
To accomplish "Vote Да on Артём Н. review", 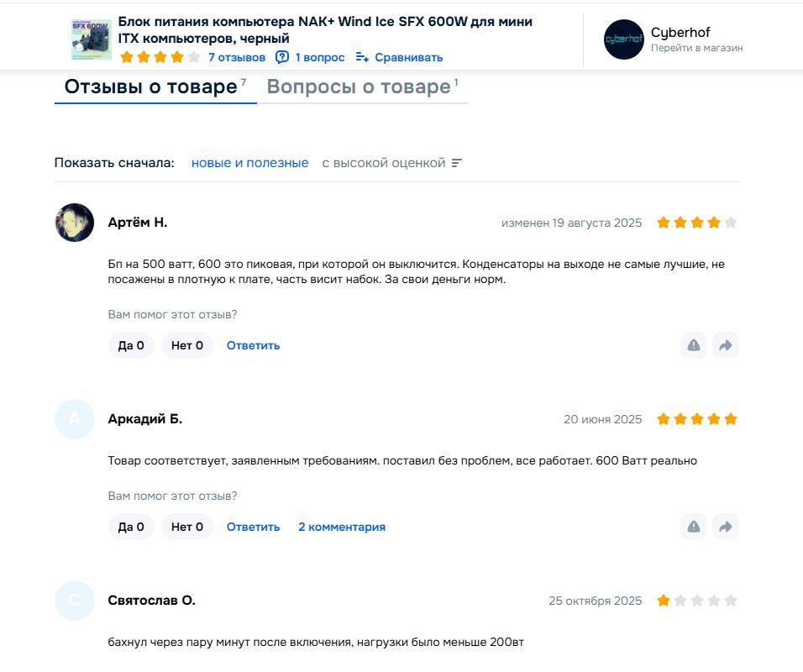I will pyautogui.click(x=131, y=345).
